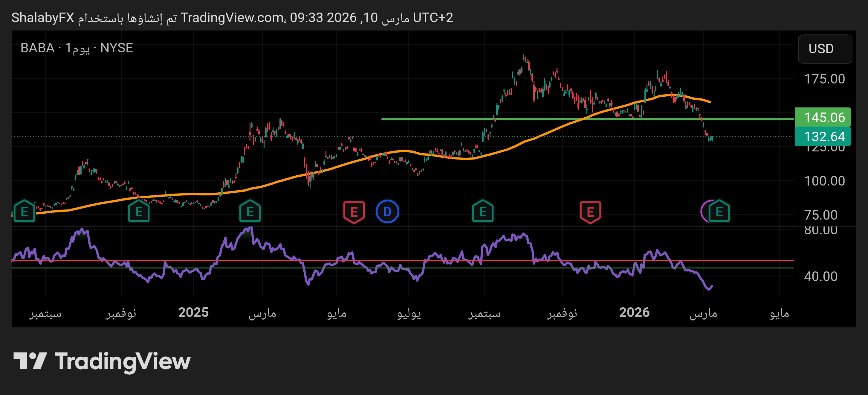Viewport: 868px width, 395px height.
Task: Click the green E marker near September 2025
Action: (482, 212)
